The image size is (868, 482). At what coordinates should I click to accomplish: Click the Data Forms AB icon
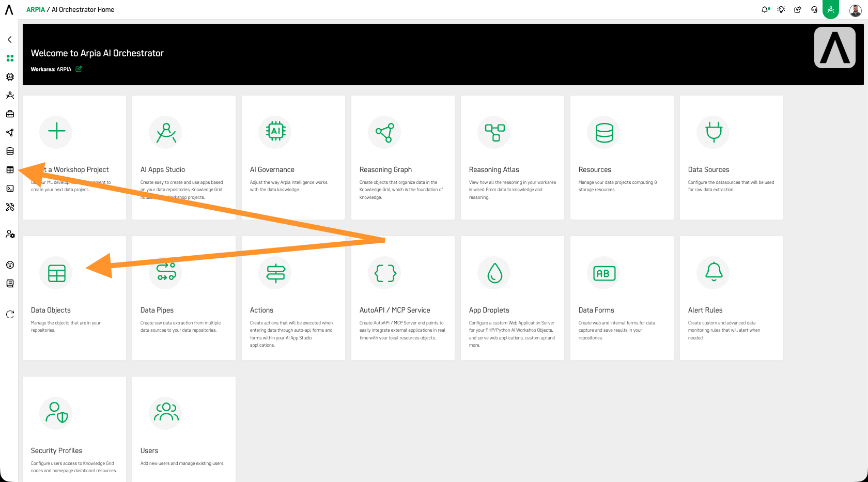(x=604, y=272)
